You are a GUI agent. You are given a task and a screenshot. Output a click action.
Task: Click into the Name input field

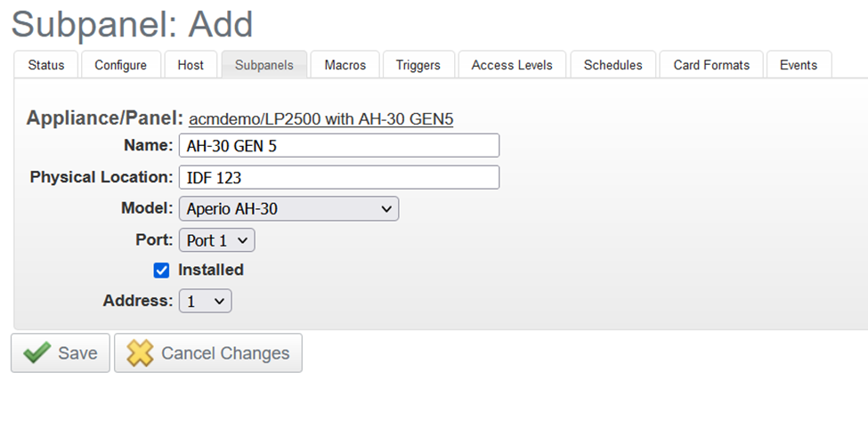(x=339, y=145)
